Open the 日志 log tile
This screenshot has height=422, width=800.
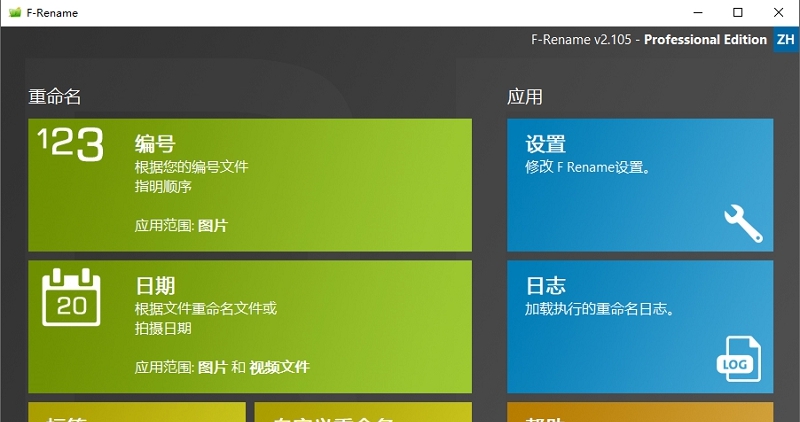coord(640,327)
